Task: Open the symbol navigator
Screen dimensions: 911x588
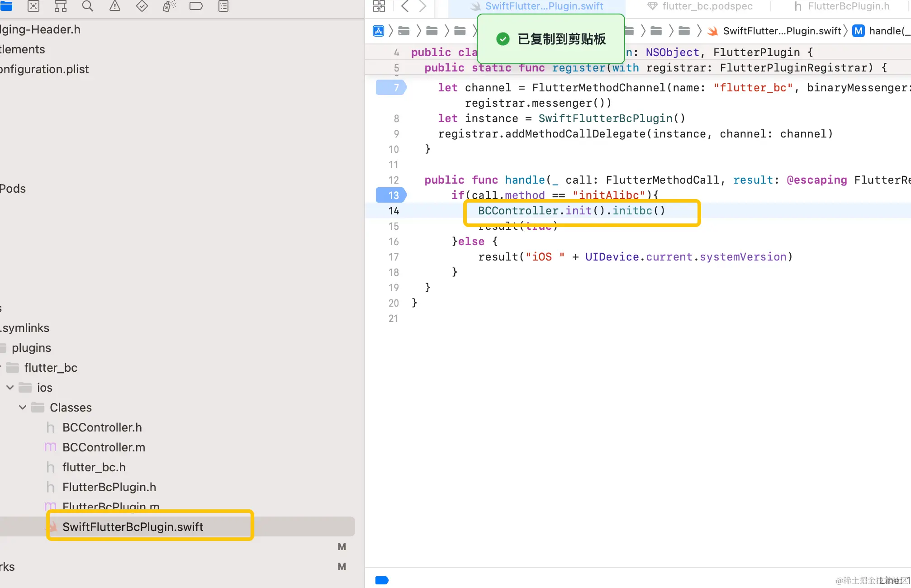Action: tap(61, 6)
